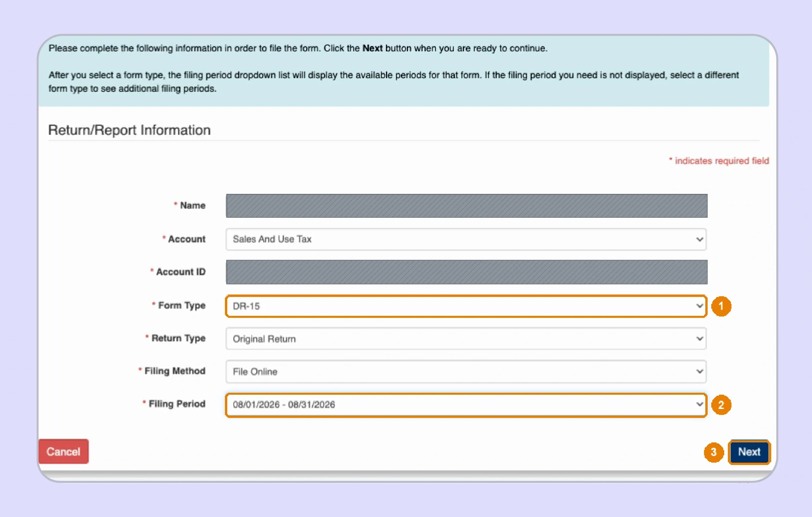812x517 pixels.
Task: Click the 'indicates required field' note
Action: (x=719, y=161)
